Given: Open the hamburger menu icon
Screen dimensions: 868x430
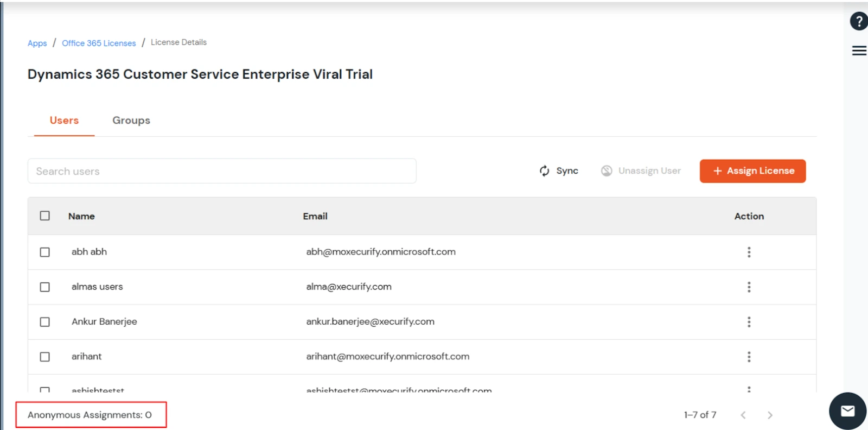Looking at the screenshot, I should pyautogui.click(x=859, y=51).
